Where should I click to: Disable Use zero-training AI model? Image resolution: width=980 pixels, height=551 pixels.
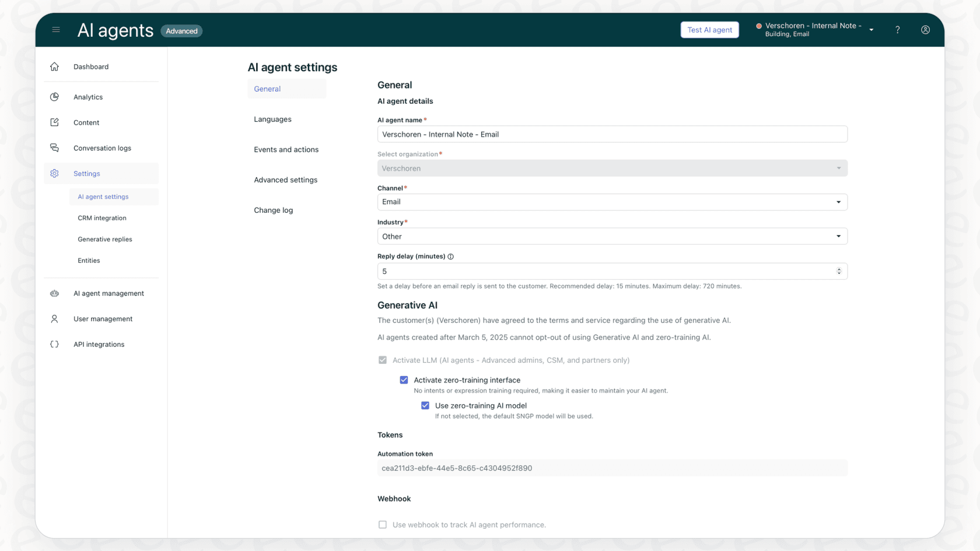point(425,405)
